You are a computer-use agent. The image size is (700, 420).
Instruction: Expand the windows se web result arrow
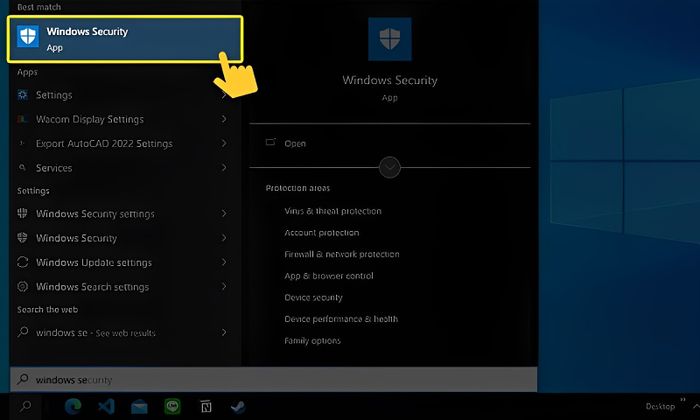tap(224, 332)
